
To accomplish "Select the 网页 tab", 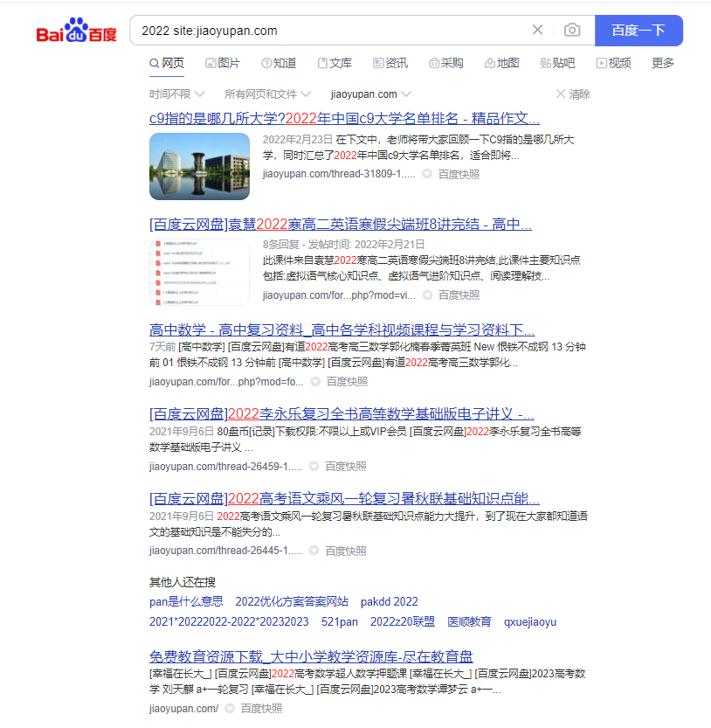I will 167,63.
